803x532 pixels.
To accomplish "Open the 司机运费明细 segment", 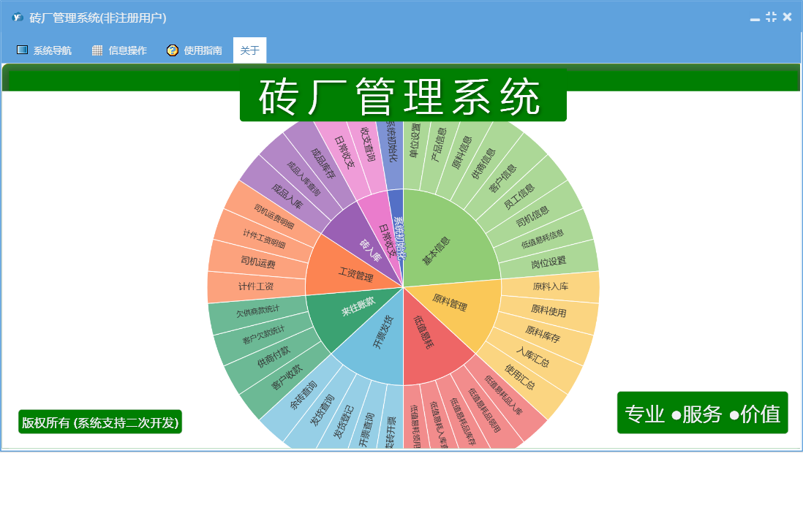I will pyautogui.click(x=274, y=217).
